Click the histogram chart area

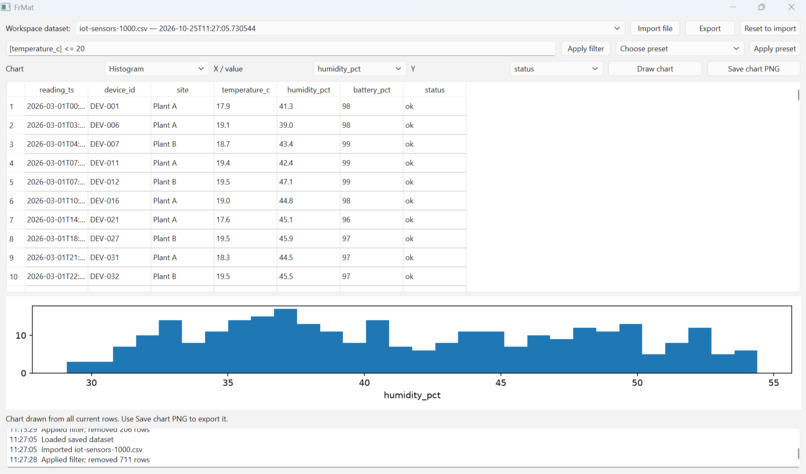(411, 339)
